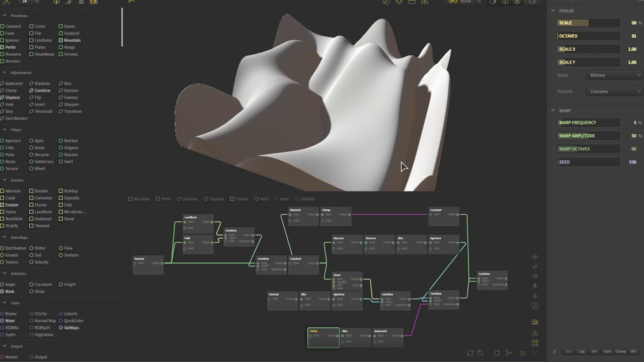Click MicroErosion in the Erosion section
This screenshot has height=362, width=644.
click(x=72, y=212)
